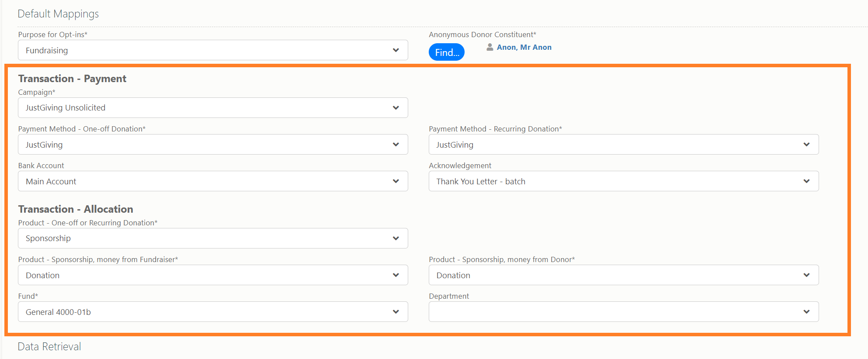
Task: Open Product - Sponsorship, money from Fundraiser dropdown
Action: tap(213, 275)
